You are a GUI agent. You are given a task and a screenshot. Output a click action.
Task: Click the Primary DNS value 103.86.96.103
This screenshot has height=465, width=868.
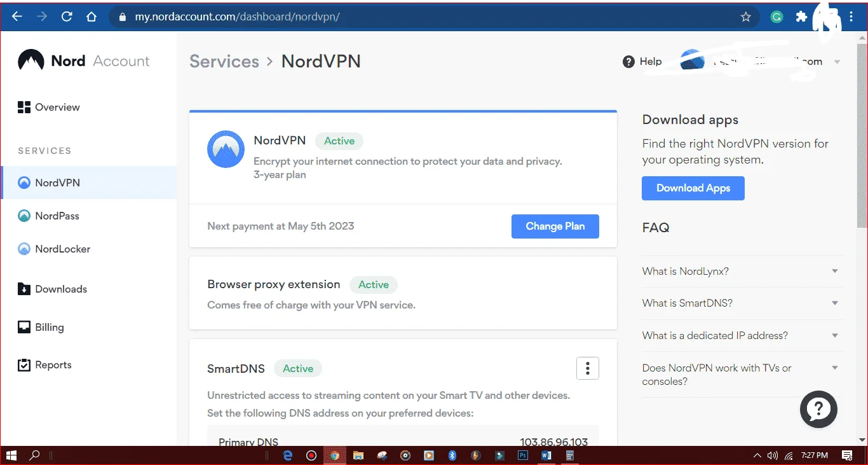[554, 442]
